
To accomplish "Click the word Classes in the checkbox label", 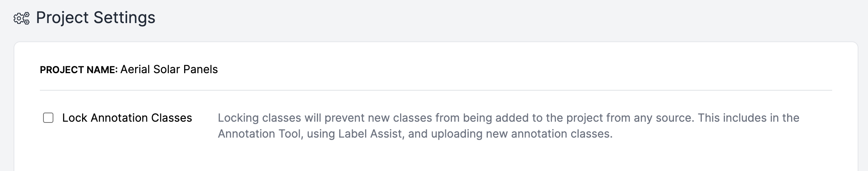I will click(x=172, y=118).
